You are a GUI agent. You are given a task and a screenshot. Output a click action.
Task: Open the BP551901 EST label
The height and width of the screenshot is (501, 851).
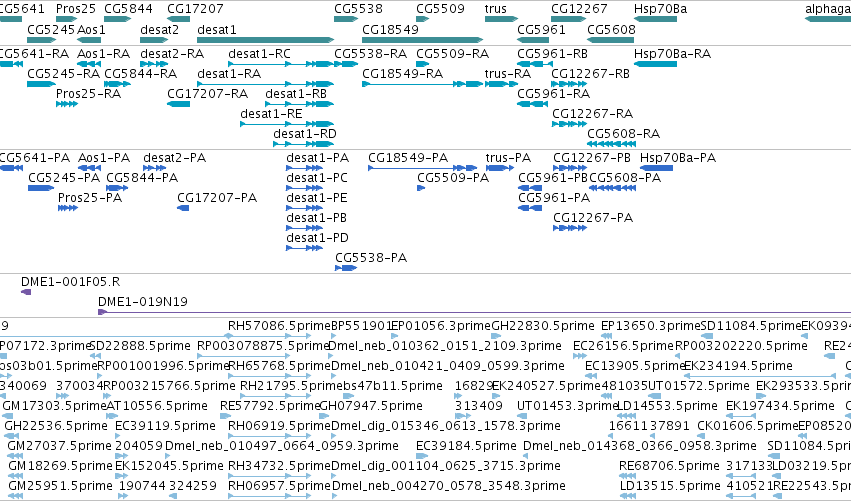coord(361,326)
